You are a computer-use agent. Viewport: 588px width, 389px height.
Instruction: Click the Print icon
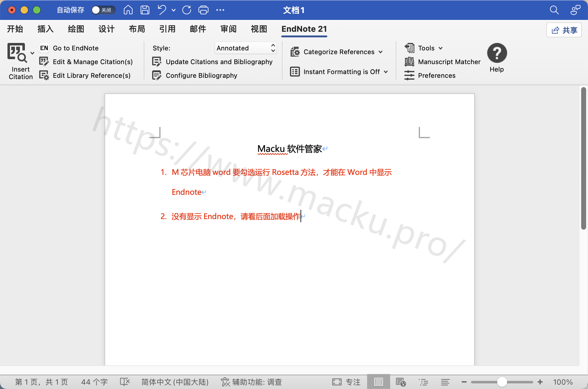click(x=203, y=10)
